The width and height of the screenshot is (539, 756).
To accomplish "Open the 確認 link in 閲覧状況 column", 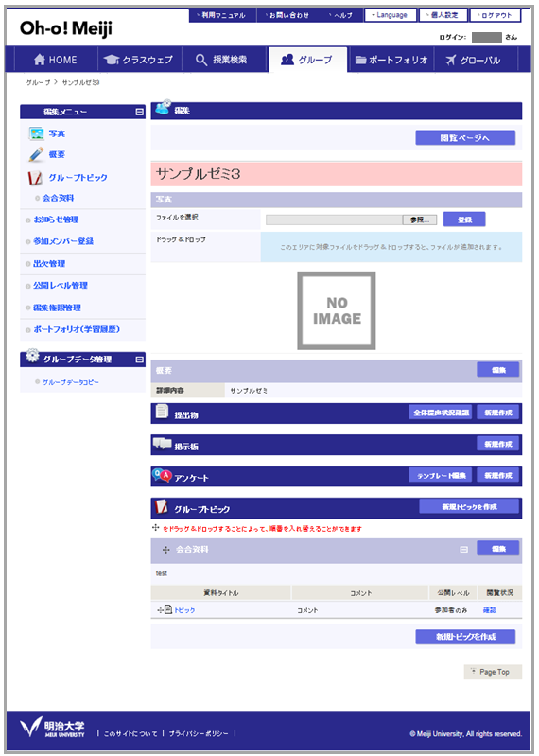I will click(x=490, y=610).
